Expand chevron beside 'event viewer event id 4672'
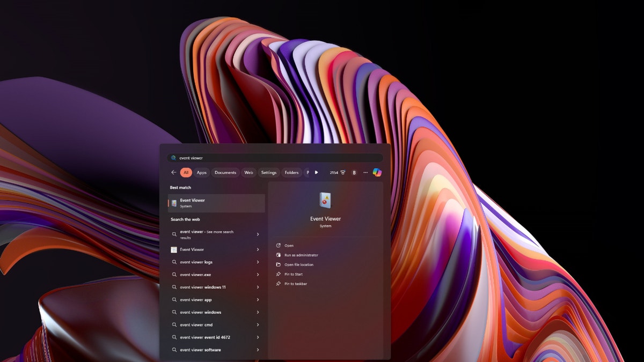Image resolution: width=644 pixels, height=362 pixels. 258,337
